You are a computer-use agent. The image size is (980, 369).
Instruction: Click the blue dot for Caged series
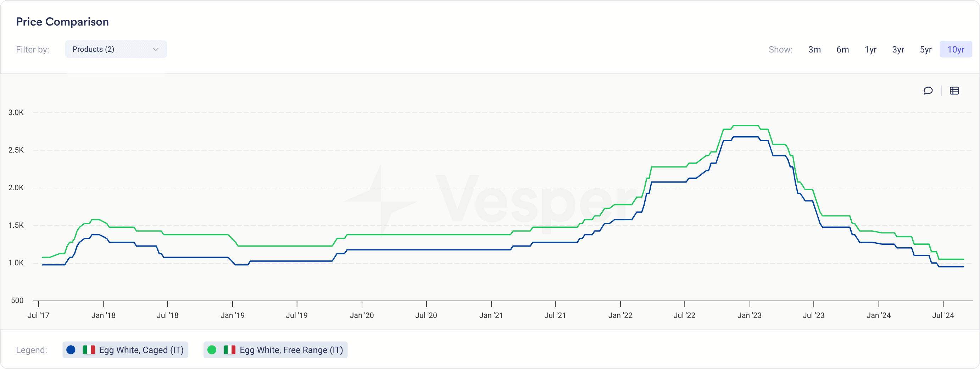point(71,349)
